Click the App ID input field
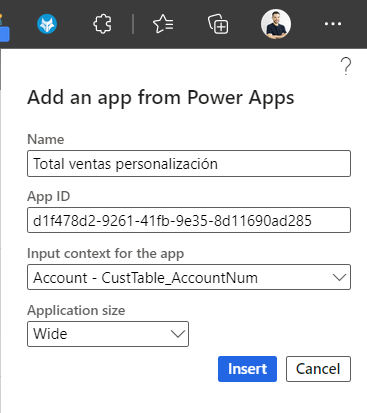Screen dimensions: 367x413 click(189, 220)
